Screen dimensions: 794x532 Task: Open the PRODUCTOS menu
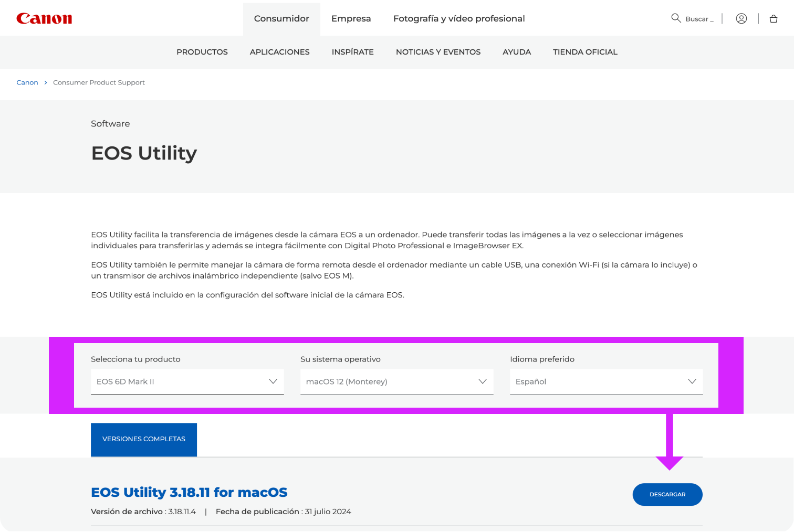click(x=202, y=52)
